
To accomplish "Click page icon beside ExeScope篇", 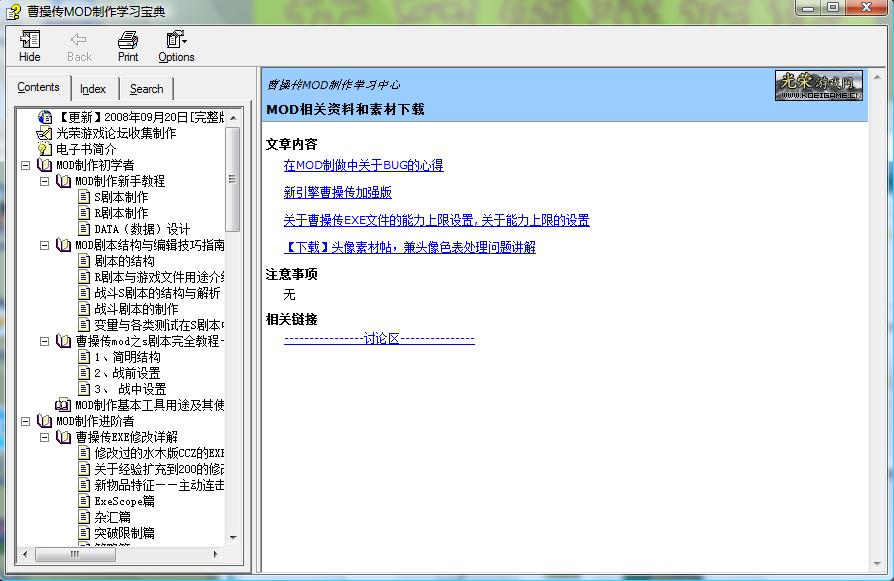I will pos(84,501).
